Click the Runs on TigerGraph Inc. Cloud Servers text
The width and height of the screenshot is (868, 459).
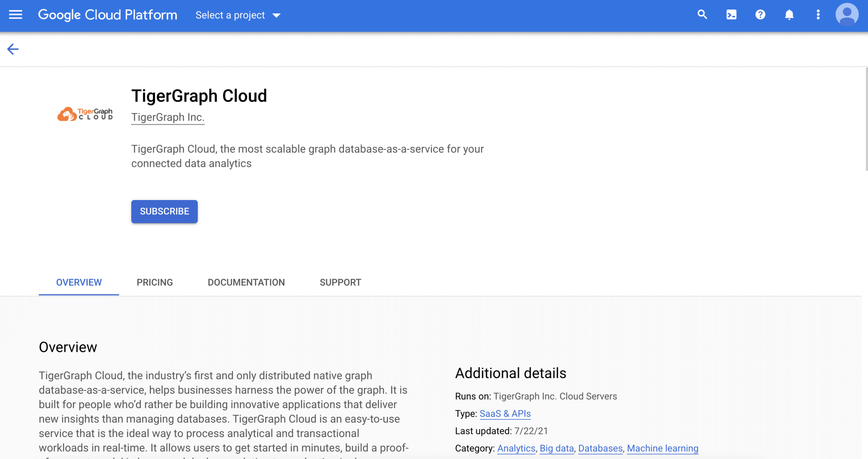click(536, 396)
